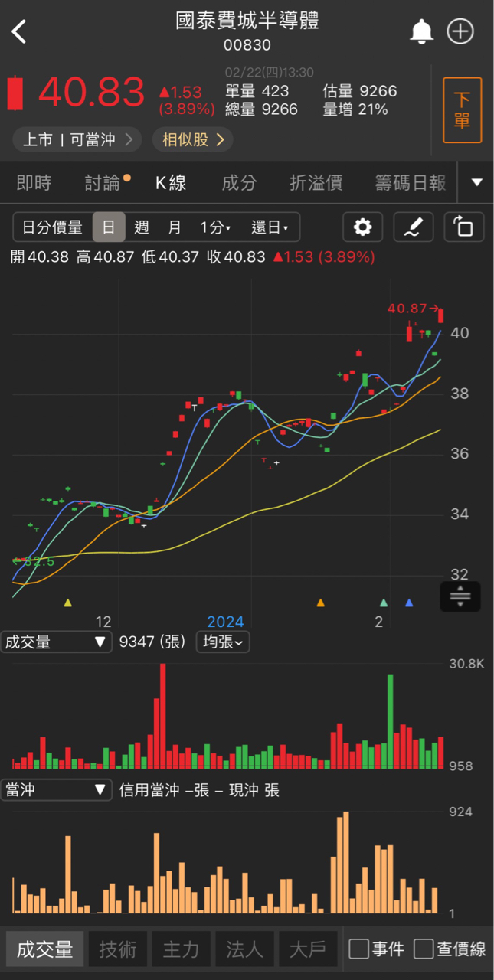Tap the orange triangle marker
Screen dimensions: 494x980
tap(321, 603)
